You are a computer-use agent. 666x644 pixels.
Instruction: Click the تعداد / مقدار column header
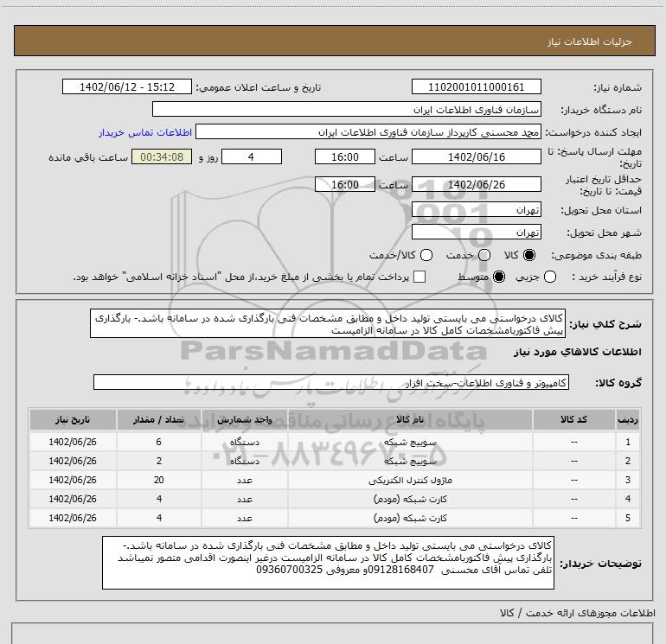pos(159,420)
